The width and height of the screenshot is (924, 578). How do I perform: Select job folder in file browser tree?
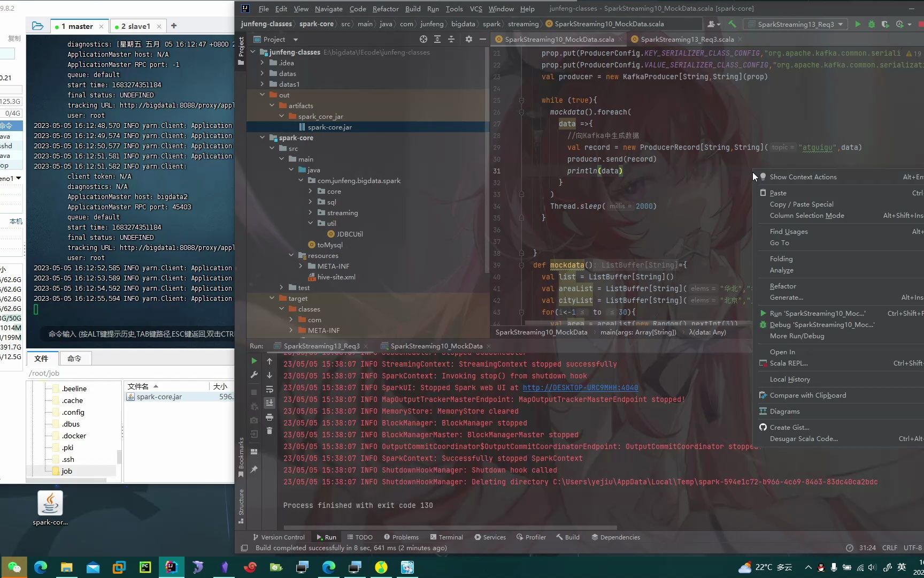[x=66, y=471]
